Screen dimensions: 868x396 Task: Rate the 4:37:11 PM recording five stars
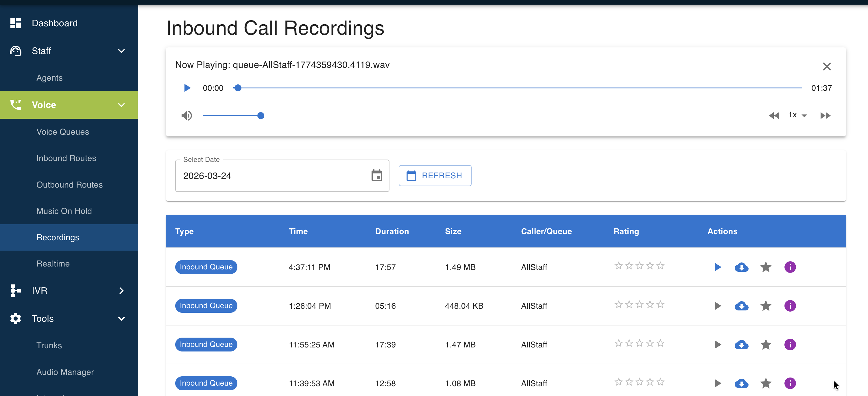pyautogui.click(x=660, y=266)
